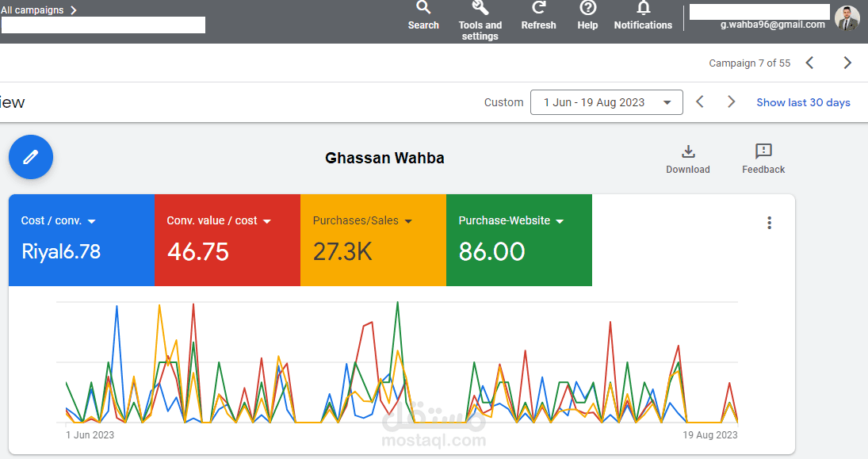
Task: Open the chart three-dot options menu
Action: pos(769,223)
